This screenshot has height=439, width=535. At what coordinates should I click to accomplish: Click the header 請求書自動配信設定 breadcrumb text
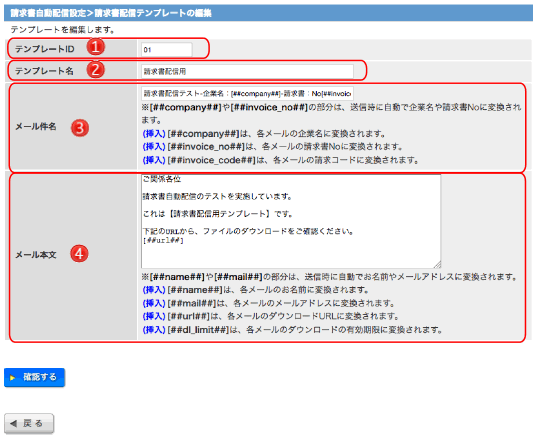(48, 13)
